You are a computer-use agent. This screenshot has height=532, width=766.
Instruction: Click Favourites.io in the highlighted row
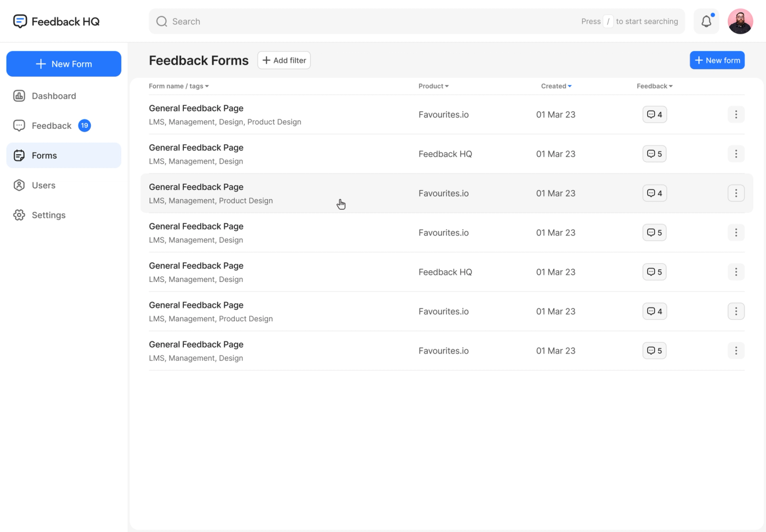(444, 193)
